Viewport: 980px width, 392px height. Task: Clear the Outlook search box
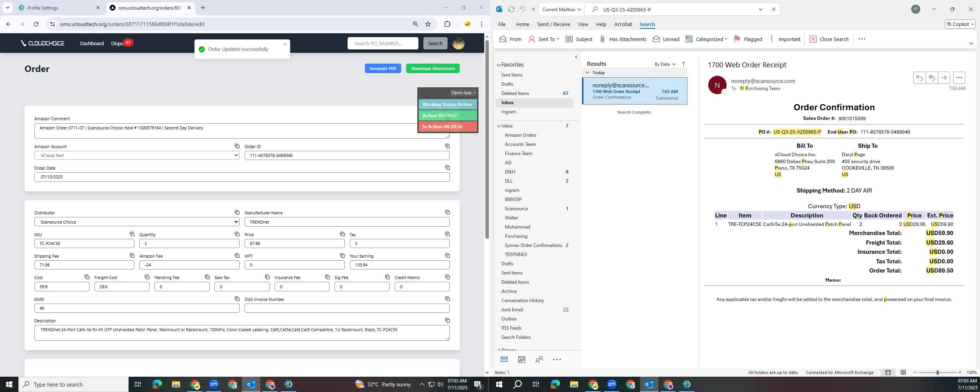pyautogui.click(x=773, y=9)
